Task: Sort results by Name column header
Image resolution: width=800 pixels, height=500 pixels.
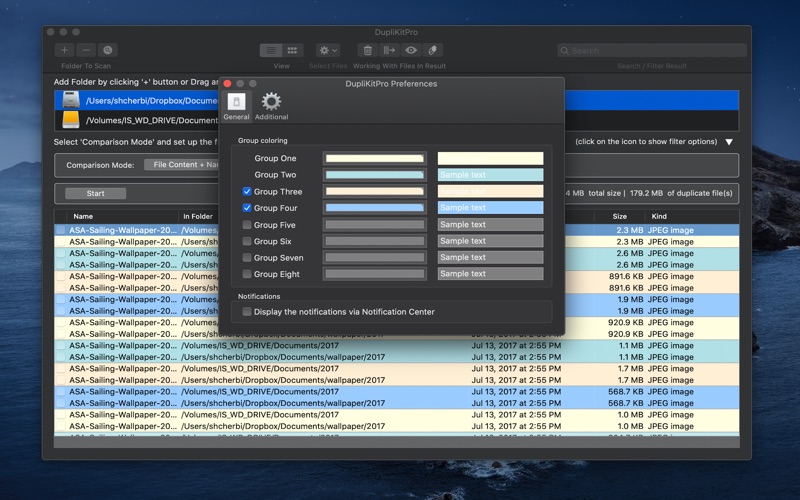Action: pyautogui.click(x=83, y=216)
